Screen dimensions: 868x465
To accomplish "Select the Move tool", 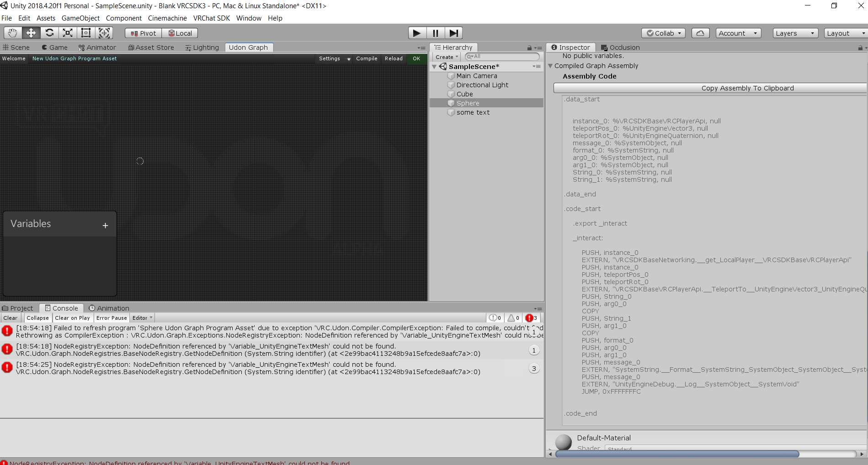I will click(x=31, y=33).
